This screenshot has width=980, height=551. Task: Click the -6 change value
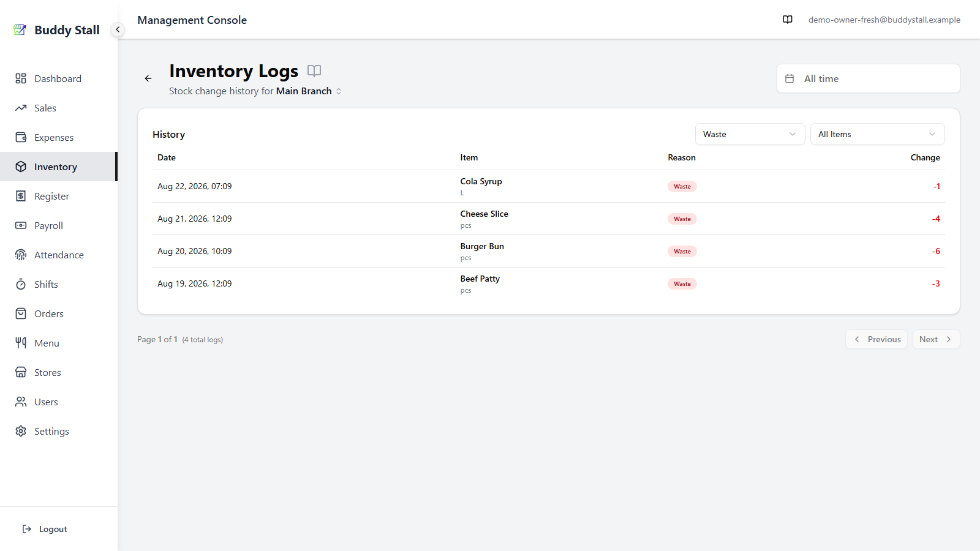pyautogui.click(x=936, y=251)
